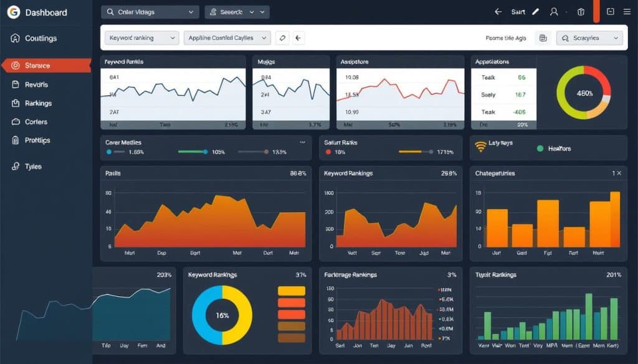This screenshot has height=364, width=638.
Task: Open the Corfers sidebar item
Action: 36,122
